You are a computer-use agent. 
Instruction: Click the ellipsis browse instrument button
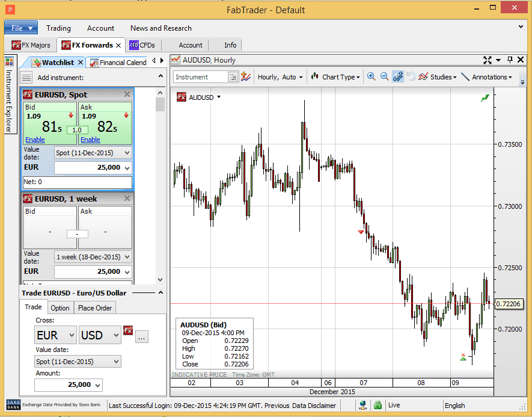[x=142, y=337]
